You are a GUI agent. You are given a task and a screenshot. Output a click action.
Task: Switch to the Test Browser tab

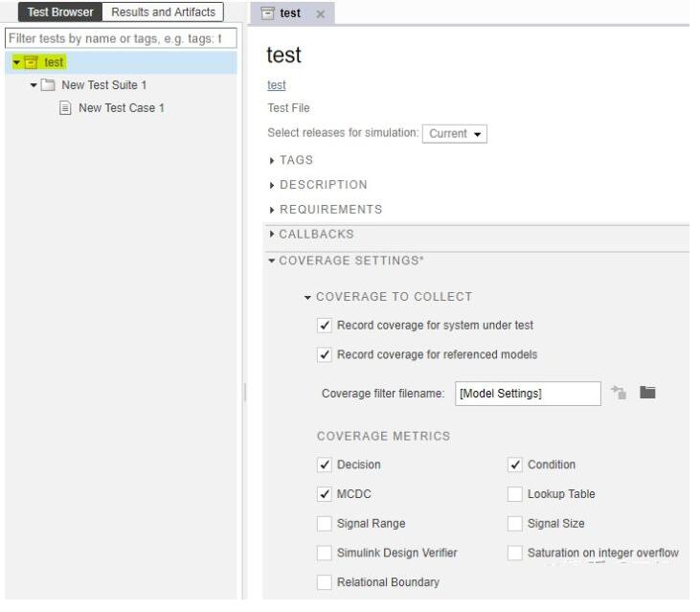click(60, 12)
